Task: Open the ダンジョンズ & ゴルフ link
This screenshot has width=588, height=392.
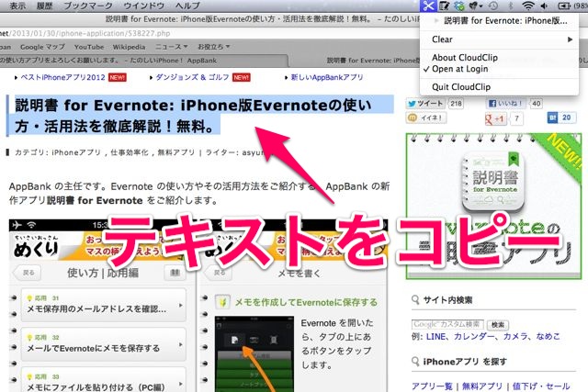Action: 192,77
